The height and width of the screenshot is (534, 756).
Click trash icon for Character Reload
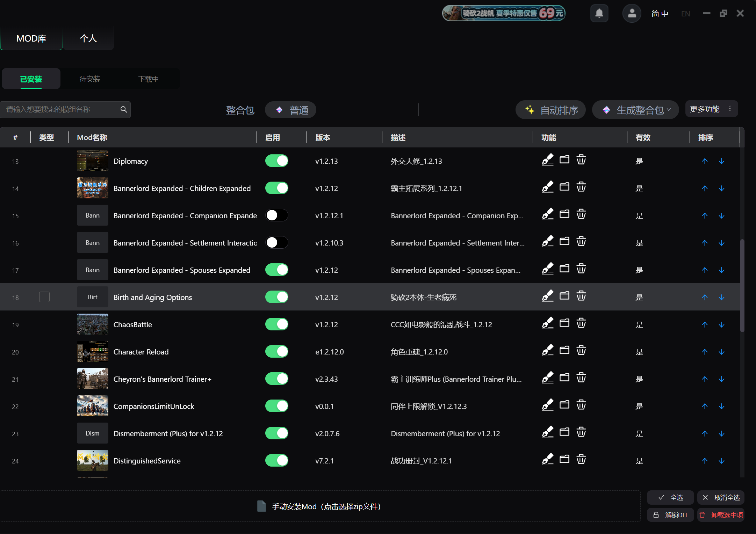[581, 350]
